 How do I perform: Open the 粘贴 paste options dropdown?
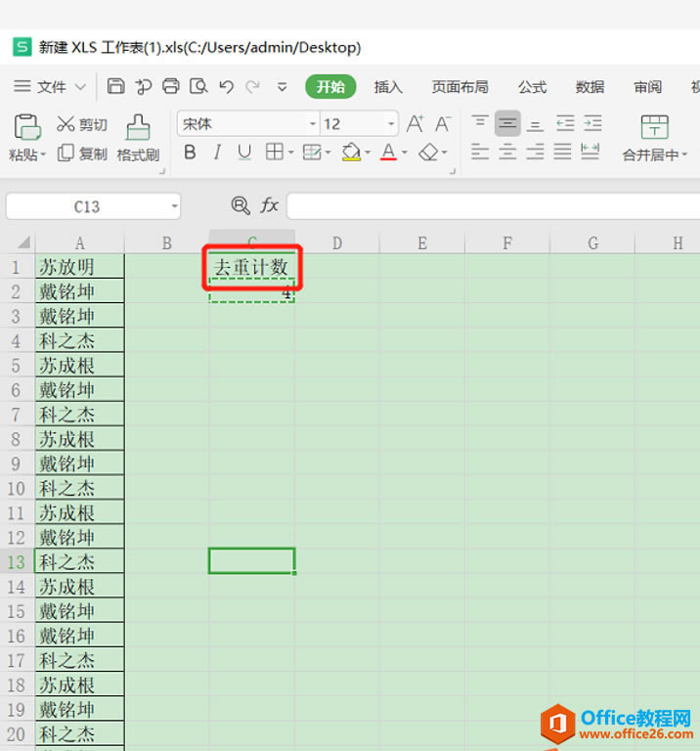(x=43, y=155)
